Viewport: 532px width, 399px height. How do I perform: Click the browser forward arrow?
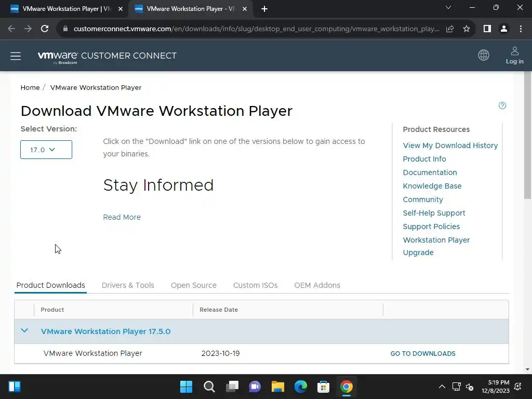coord(28,29)
